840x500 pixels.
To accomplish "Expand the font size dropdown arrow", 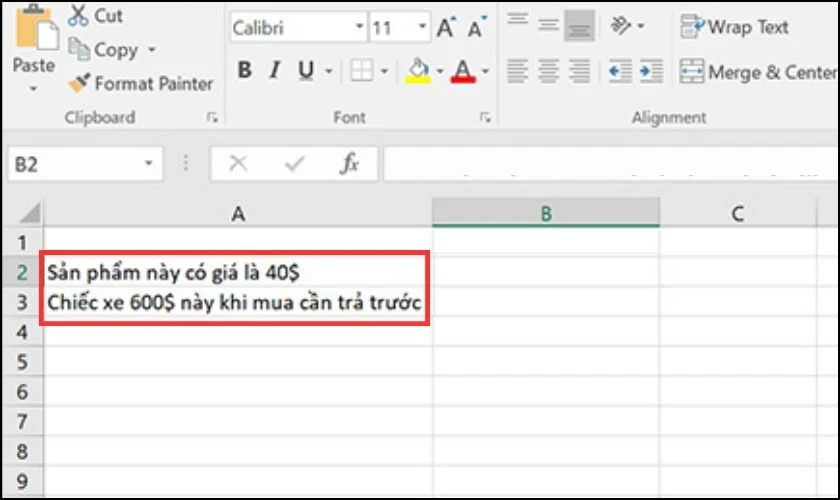I will click(422, 27).
